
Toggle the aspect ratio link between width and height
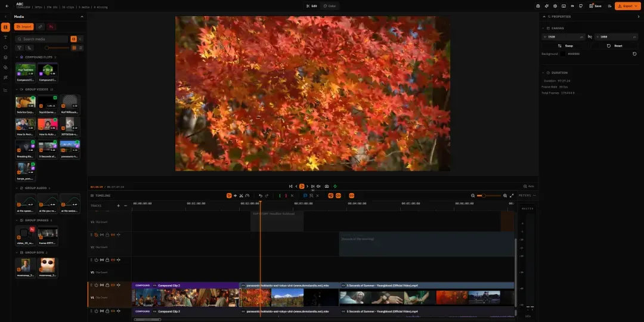click(590, 36)
